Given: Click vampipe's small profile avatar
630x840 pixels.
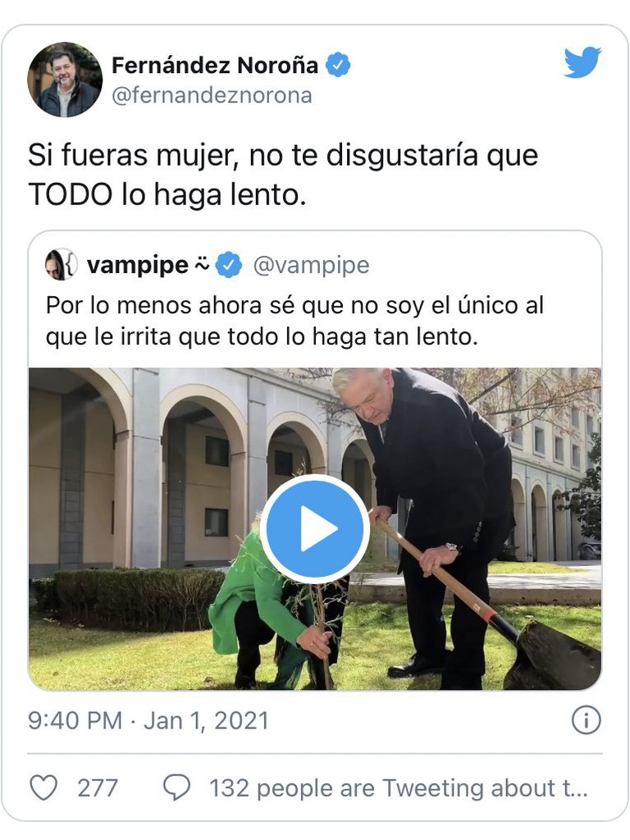Looking at the screenshot, I should [x=61, y=264].
